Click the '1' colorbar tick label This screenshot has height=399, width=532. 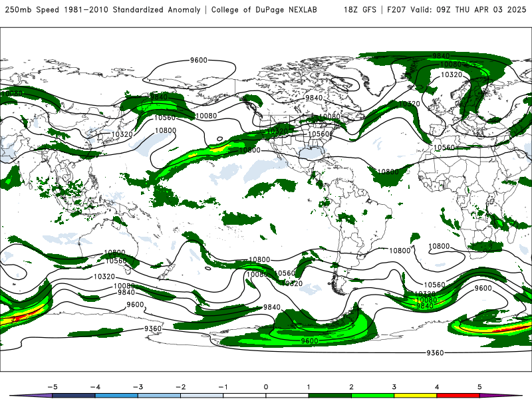pos(309,387)
